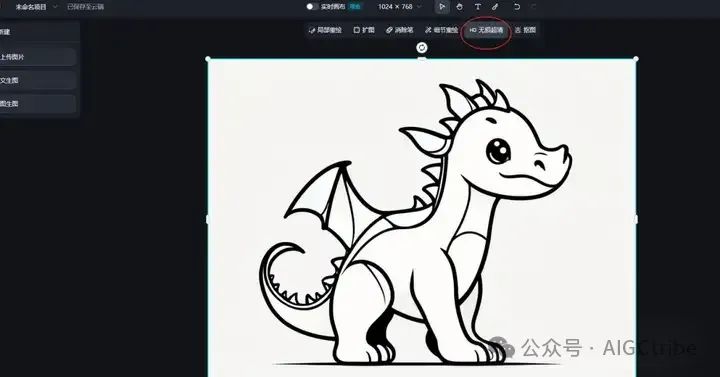This screenshot has width=720, height=377.
Task: Choose 扩图 expand image tool
Action: (364, 30)
